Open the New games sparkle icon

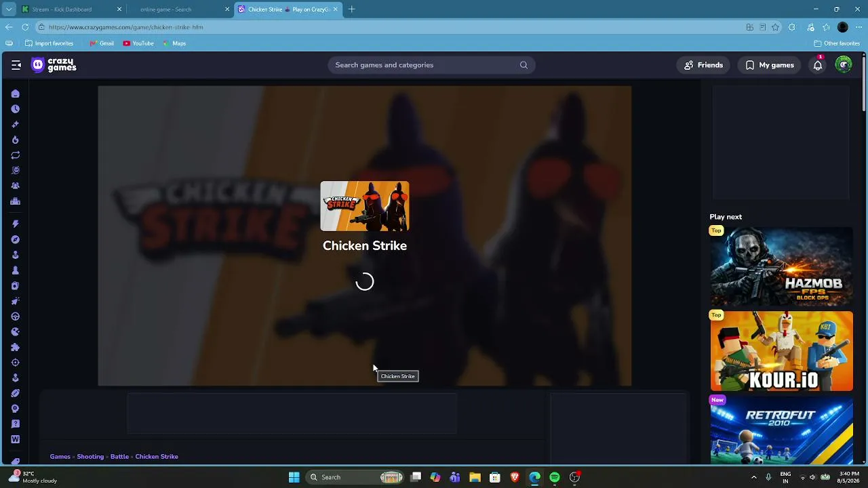[16, 125]
